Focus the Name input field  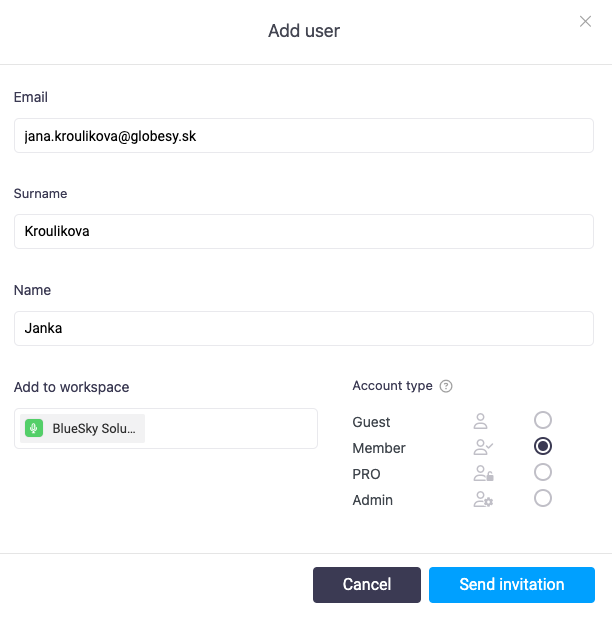point(303,328)
